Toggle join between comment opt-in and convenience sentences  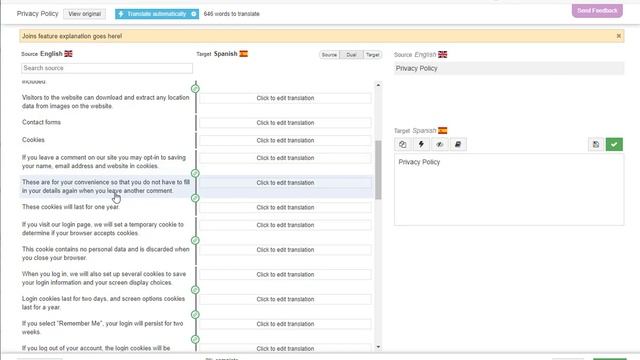point(196,173)
